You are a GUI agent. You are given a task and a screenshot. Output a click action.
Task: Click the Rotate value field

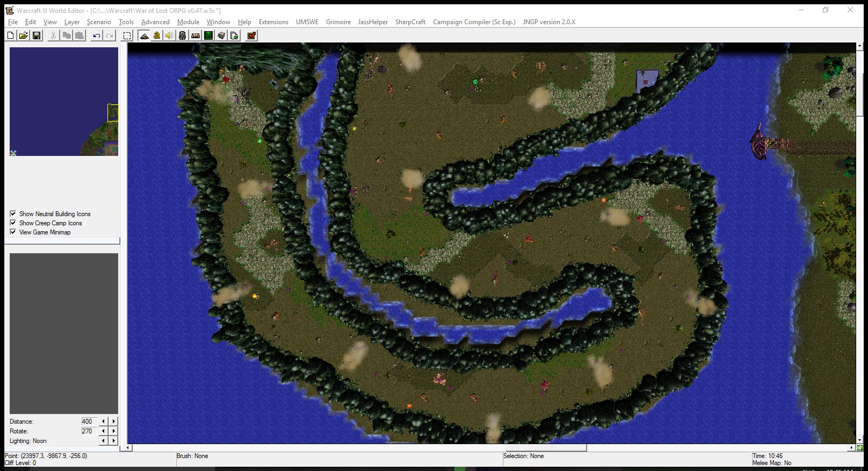(x=89, y=431)
